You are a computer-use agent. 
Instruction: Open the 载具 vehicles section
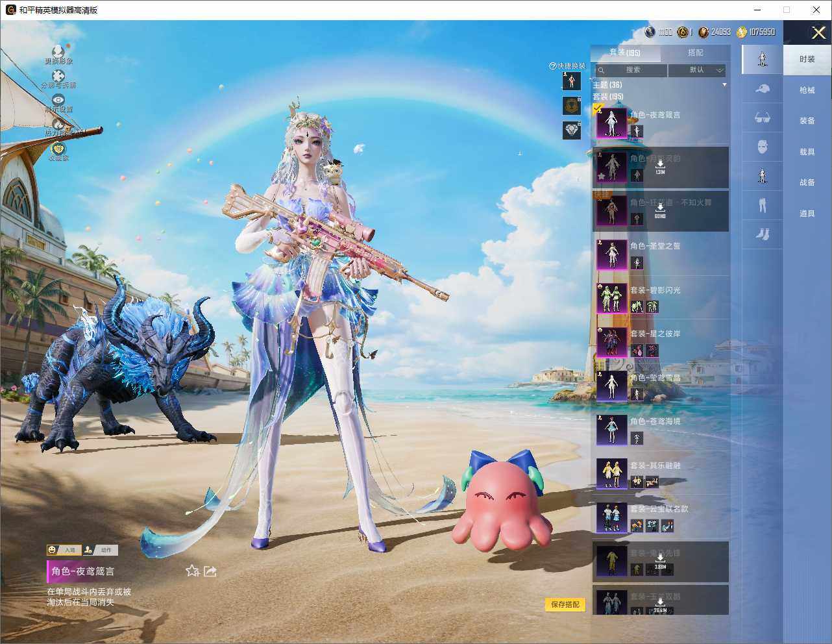pos(807,152)
